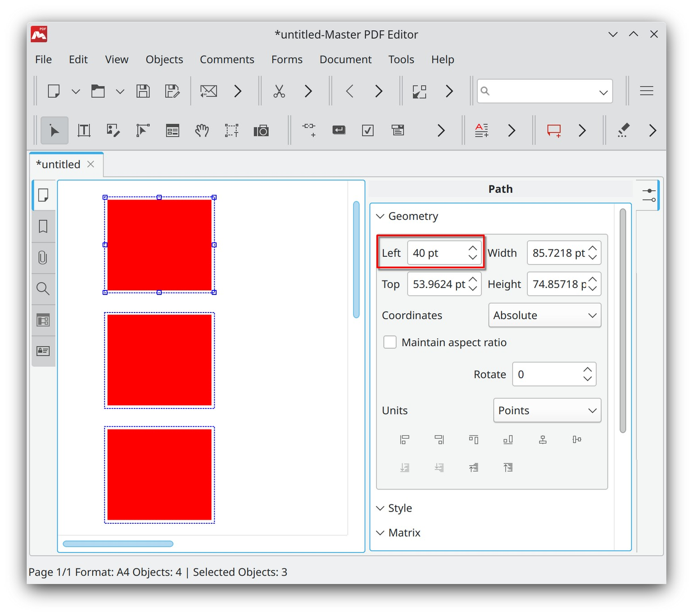Screen dimensions: 693x616
Task: Open the Pages side panel
Action: coord(43,195)
